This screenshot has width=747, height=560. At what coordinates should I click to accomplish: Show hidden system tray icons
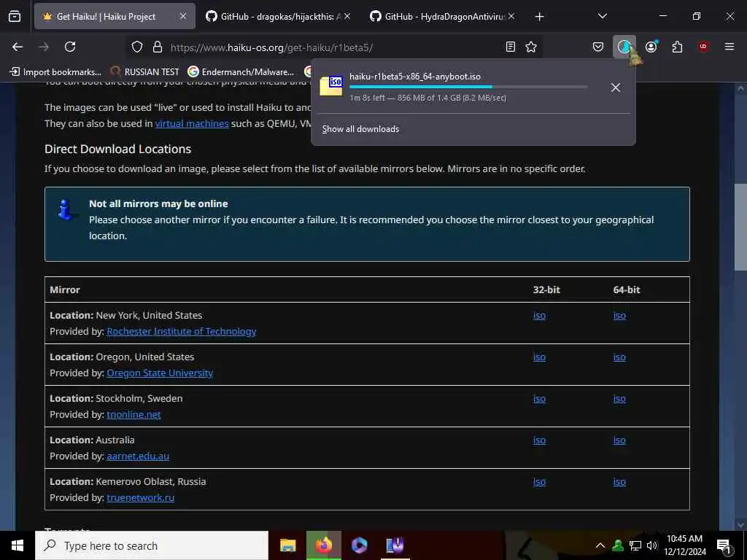point(600,545)
